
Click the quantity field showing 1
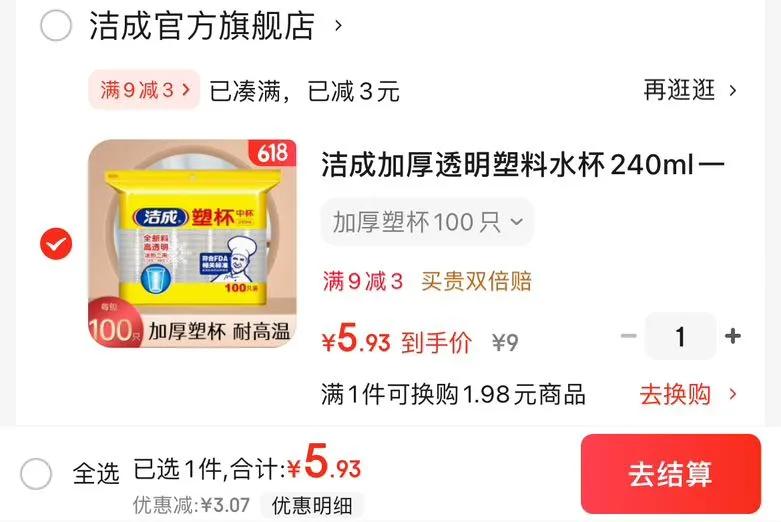pos(680,336)
